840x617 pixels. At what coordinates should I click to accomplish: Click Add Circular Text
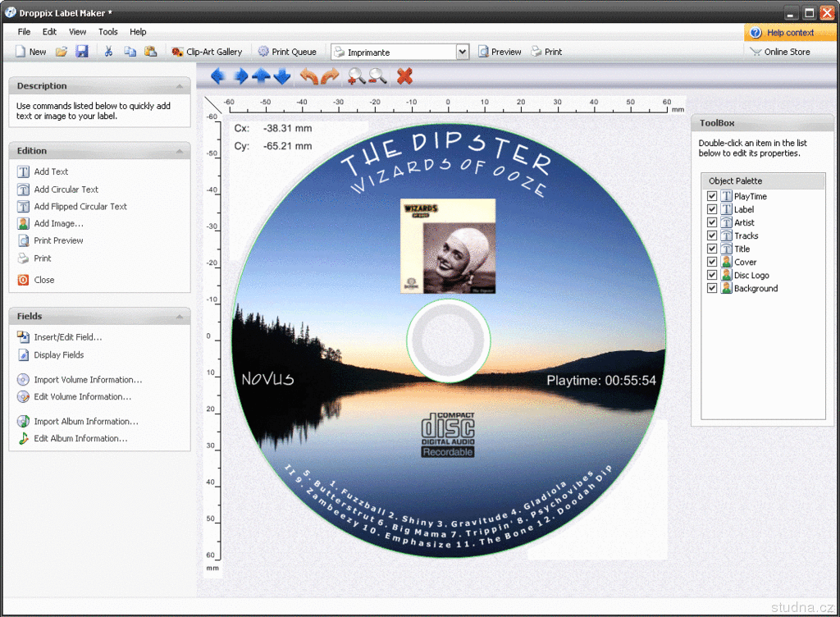tap(66, 190)
